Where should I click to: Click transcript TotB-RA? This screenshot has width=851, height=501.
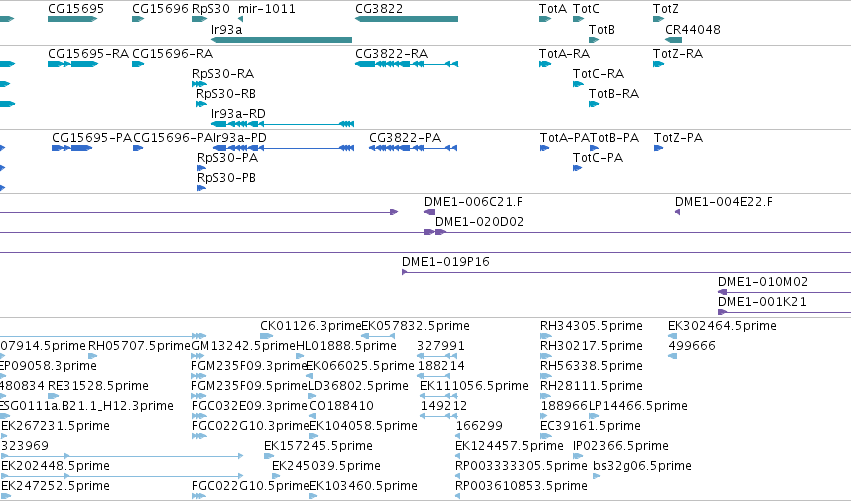[614, 93]
